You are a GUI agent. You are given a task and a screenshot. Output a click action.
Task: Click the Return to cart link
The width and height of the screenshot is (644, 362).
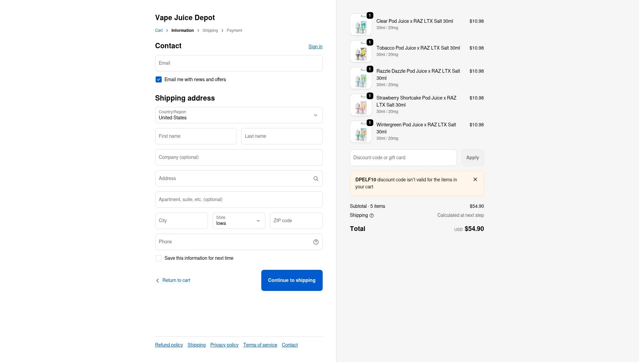[x=176, y=280]
